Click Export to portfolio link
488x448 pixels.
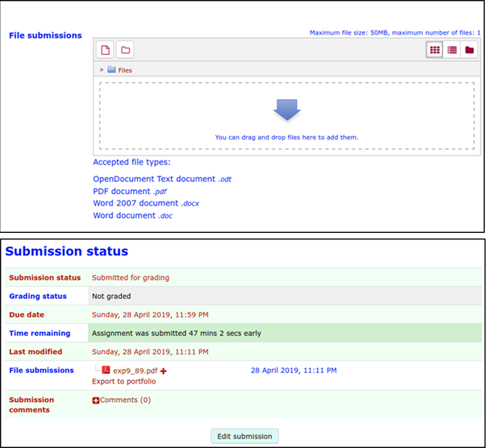pyautogui.click(x=123, y=381)
